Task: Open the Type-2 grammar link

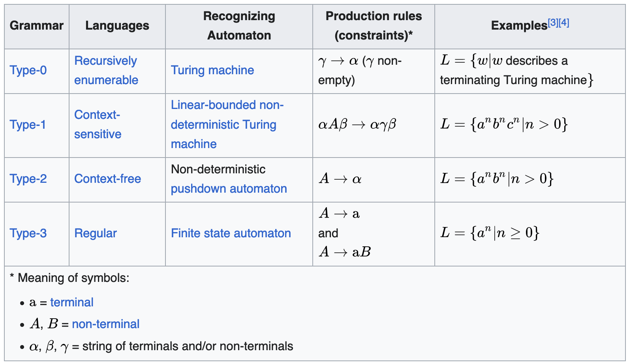Action: click(28, 179)
